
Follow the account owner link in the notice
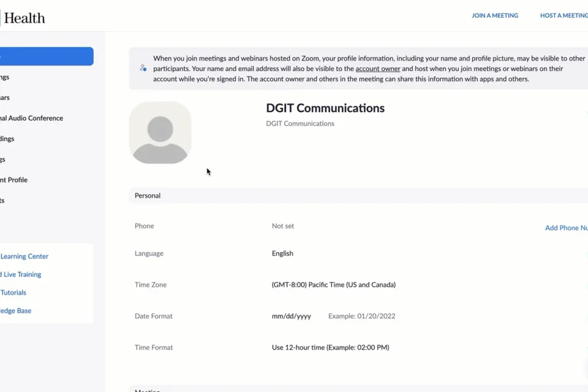pyautogui.click(x=378, y=69)
